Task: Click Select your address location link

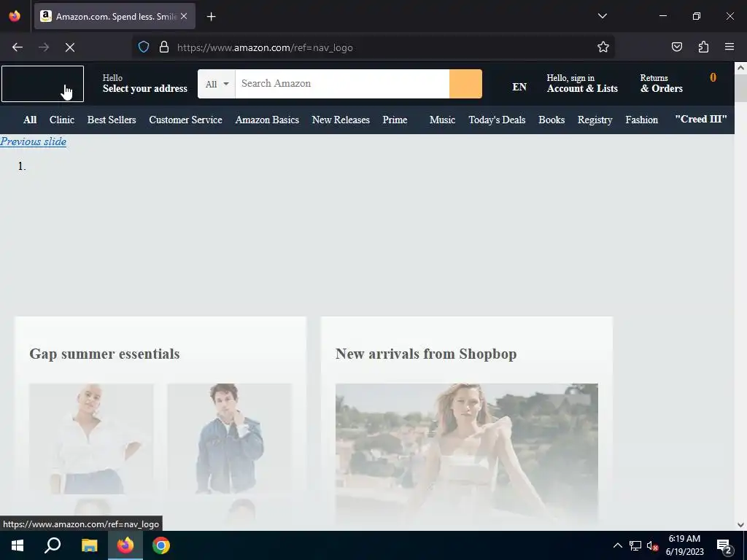Action: (145, 83)
